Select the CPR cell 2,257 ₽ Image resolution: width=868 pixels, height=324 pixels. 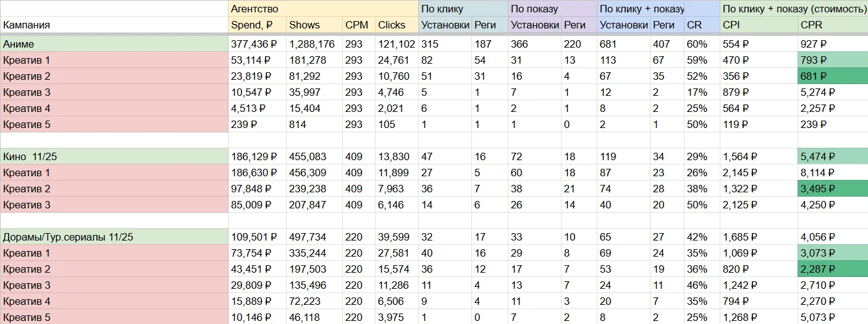click(833, 108)
